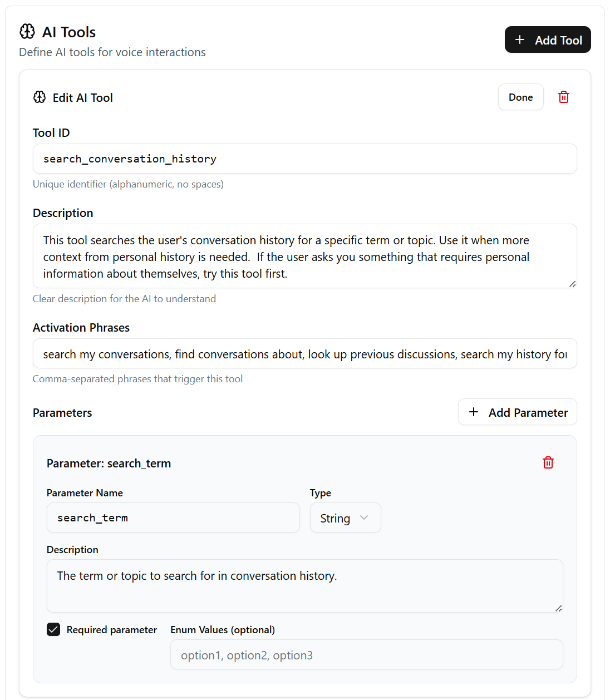610x700 pixels.
Task: Click the brain icon beside the AI Tools heading
Action: (x=26, y=32)
